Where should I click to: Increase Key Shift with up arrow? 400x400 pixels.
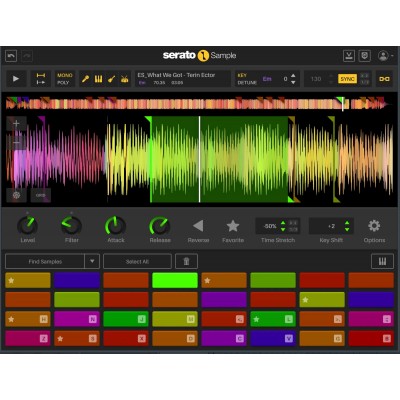point(347,223)
